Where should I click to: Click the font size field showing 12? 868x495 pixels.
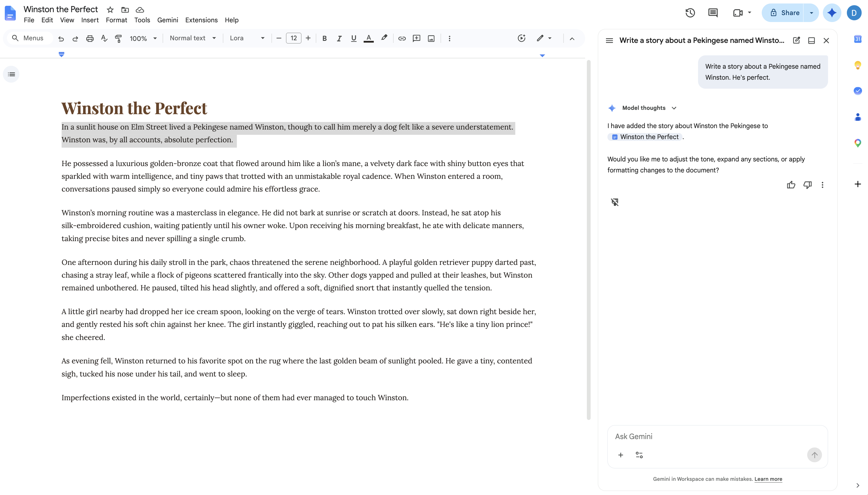click(293, 38)
